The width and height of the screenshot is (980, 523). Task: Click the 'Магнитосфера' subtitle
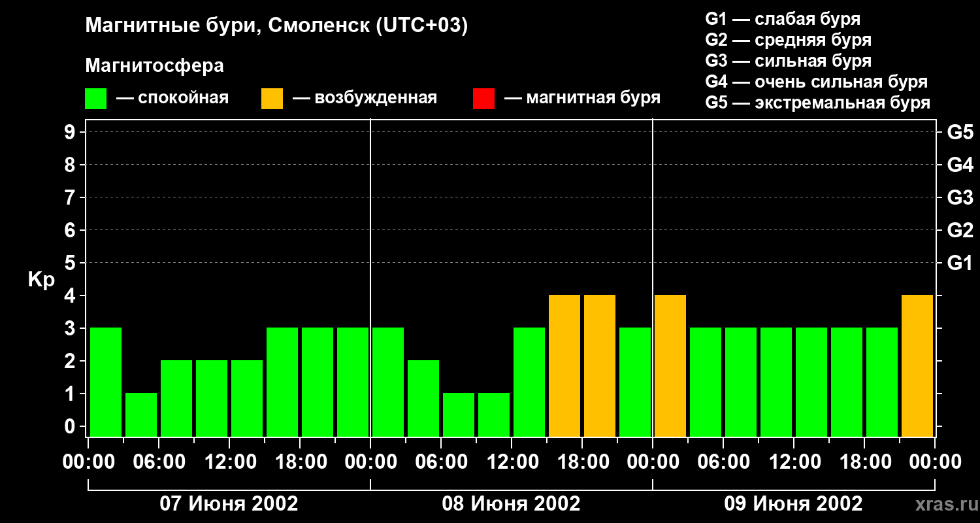tap(155, 66)
